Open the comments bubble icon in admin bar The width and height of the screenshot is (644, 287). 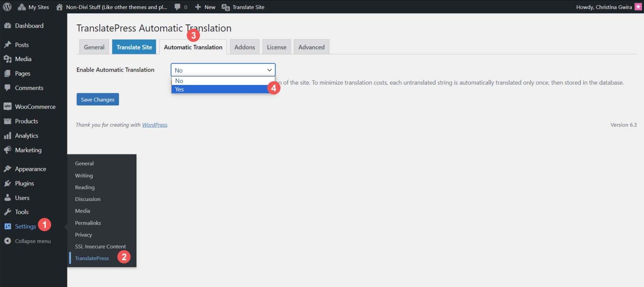[x=178, y=7]
